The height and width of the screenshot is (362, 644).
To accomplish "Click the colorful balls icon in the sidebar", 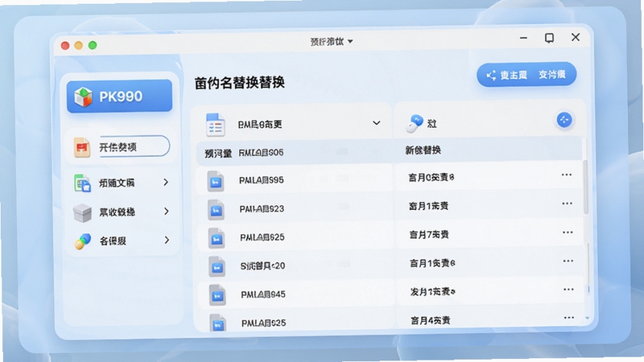I will (x=83, y=241).
